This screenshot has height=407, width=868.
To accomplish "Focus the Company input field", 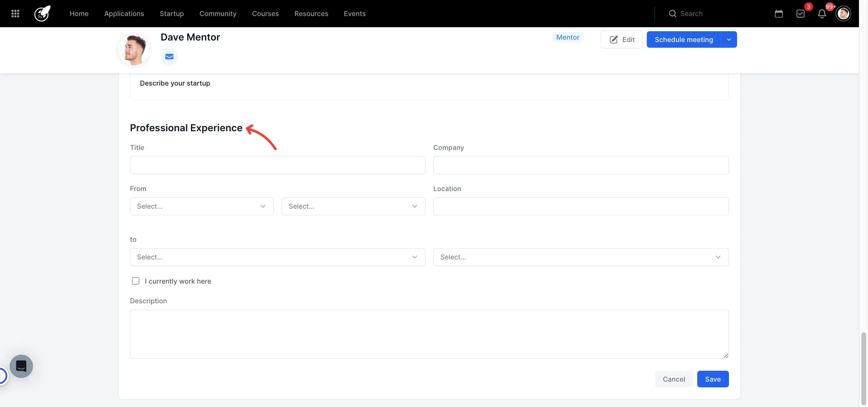I will pyautogui.click(x=581, y=165).
